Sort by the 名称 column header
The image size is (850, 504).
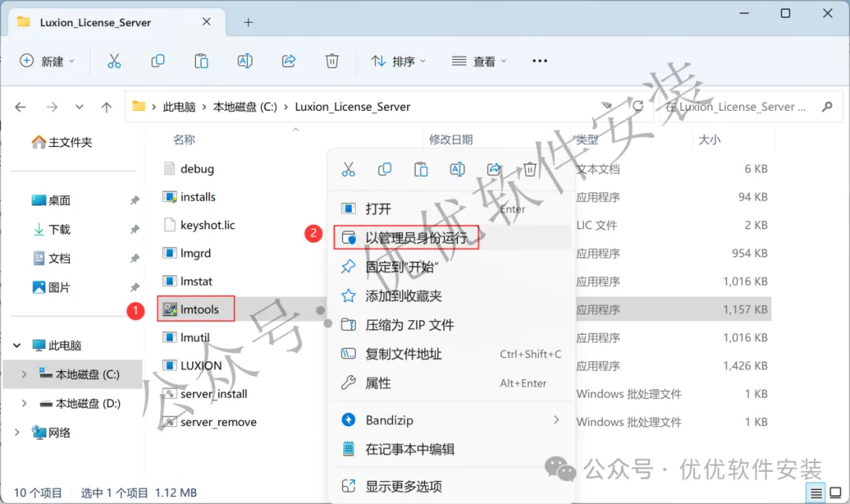coord(184,140)
